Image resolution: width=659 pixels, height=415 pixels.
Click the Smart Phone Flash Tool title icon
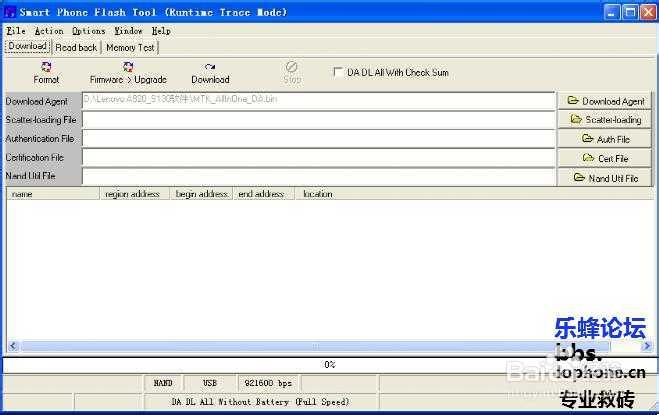click(x=9, y=12)
